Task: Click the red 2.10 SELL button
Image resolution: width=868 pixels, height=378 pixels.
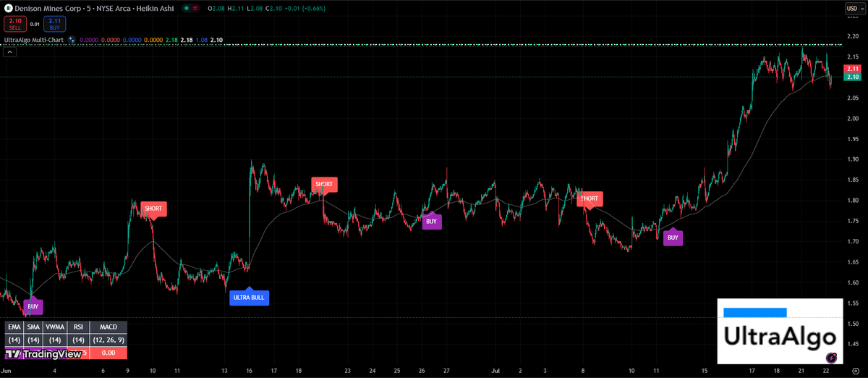Action: coord(14,23)
